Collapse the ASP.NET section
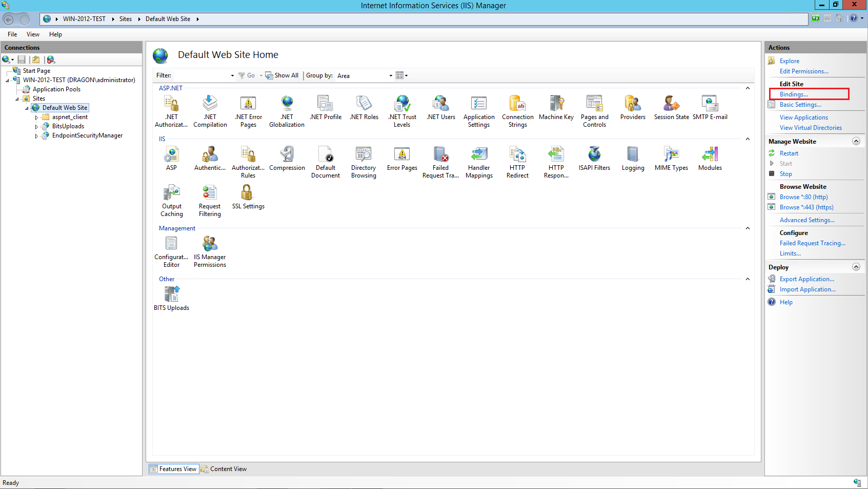Image resolution: width=868 pixels, height=489 pixels. click(x=748, y=88)
